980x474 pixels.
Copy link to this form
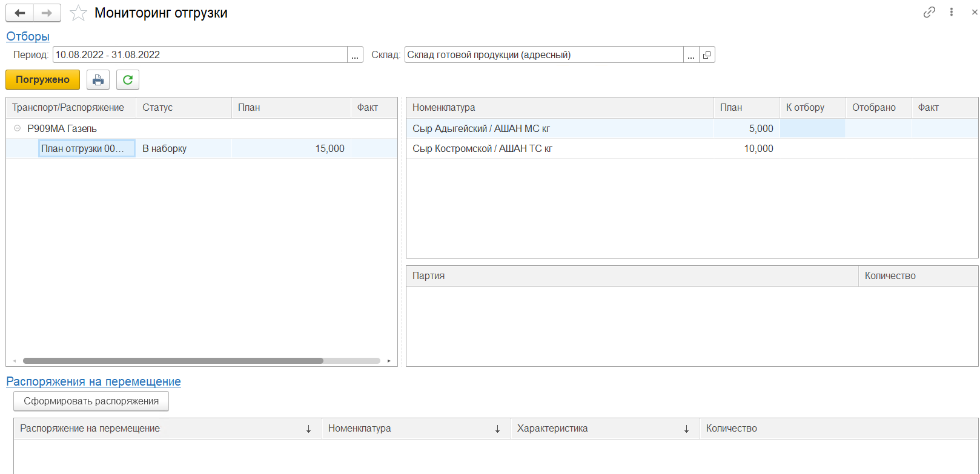pos(929,12)
